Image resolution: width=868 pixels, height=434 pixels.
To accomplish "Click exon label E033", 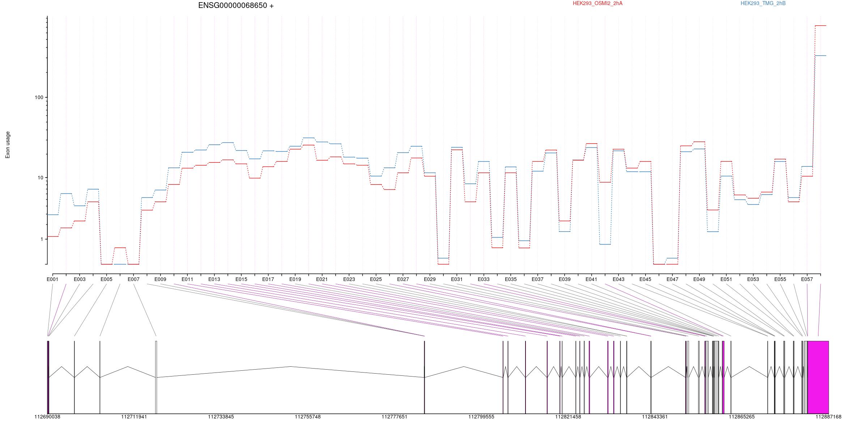I will 484,279.
